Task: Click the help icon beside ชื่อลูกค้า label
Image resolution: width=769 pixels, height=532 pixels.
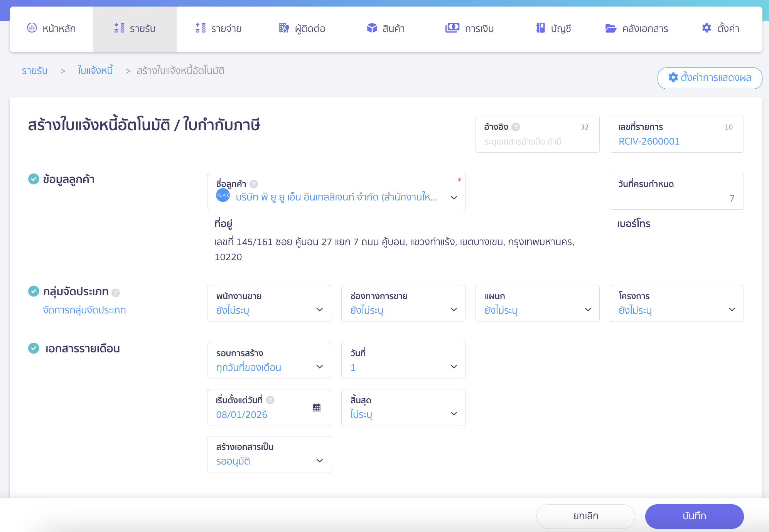Action: point(254,184)
